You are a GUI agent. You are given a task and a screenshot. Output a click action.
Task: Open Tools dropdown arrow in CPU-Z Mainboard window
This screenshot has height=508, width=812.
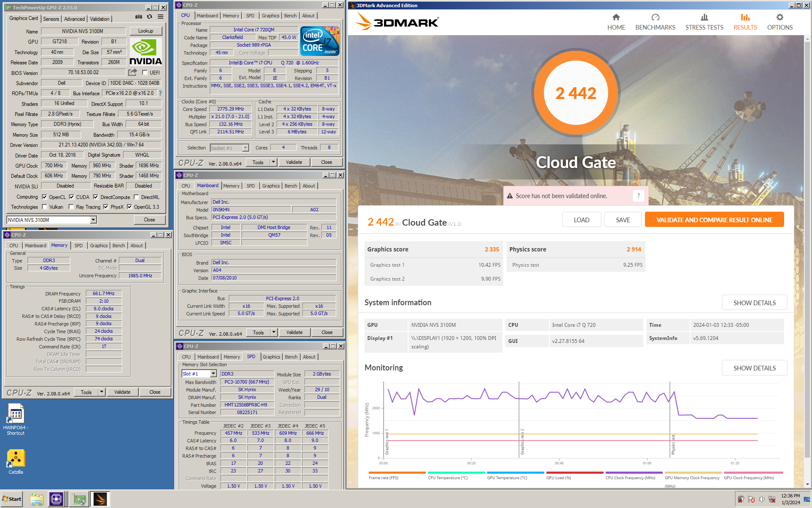(274, 332)
